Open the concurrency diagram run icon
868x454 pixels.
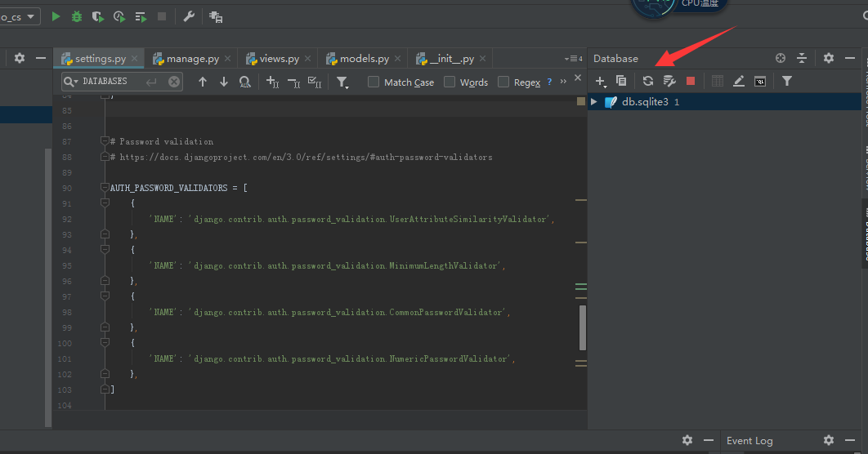point(141,17)
